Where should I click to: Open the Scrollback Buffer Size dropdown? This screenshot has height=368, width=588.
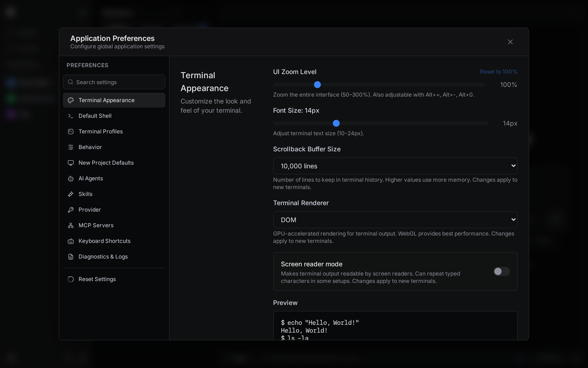pyautogui.click(x=395, y=166)
